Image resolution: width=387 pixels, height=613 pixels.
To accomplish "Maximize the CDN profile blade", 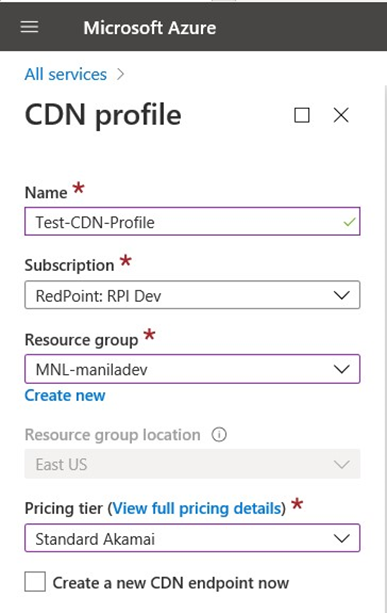I will pyautogui.click(x=301, y=115).
